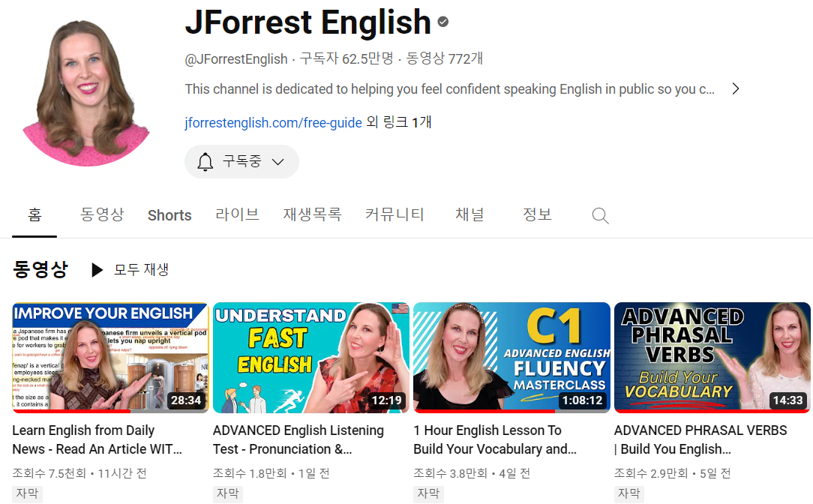Image resolution: width=813 pixels, height=504 pixels.
Task: Open the 재생목록 tab
Action: [x=312, y=214]
